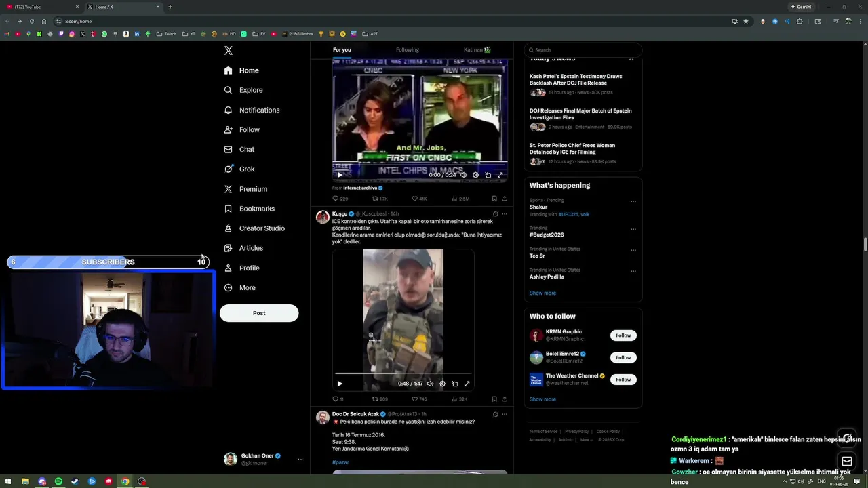Mute the CNBC video volume
868x488 pixels.
click(x=463, y=175)
